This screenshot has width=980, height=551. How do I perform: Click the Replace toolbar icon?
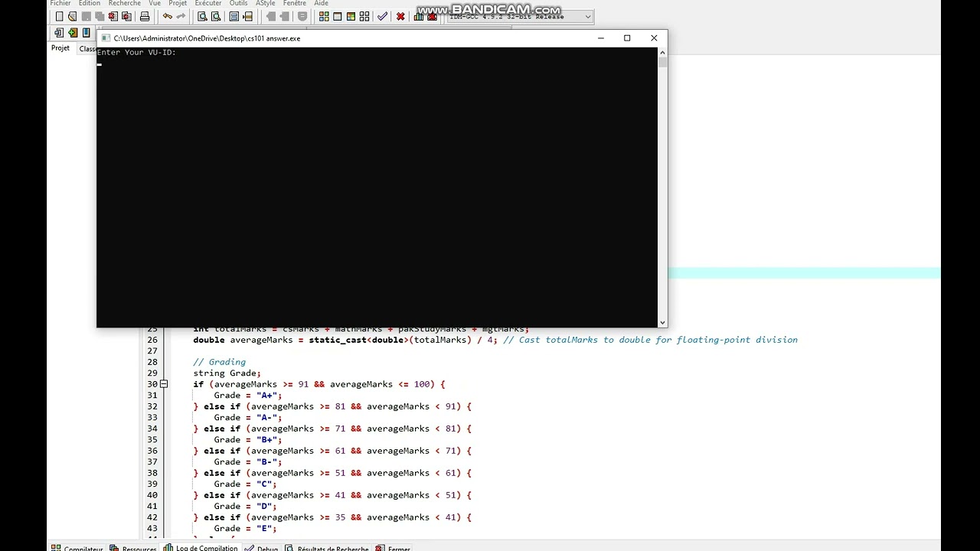(x=216, y=16)
